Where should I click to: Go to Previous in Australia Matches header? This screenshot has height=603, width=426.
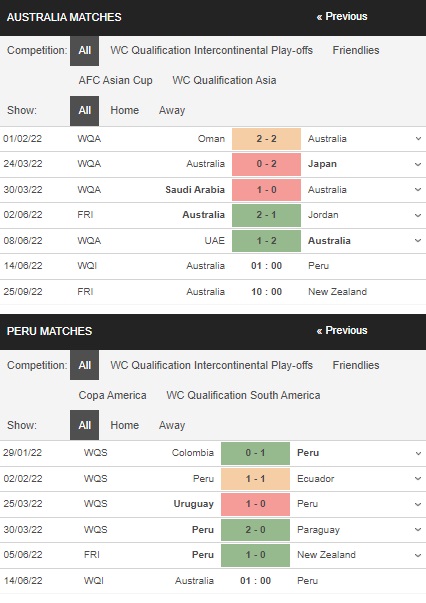(x=342, y=17)
